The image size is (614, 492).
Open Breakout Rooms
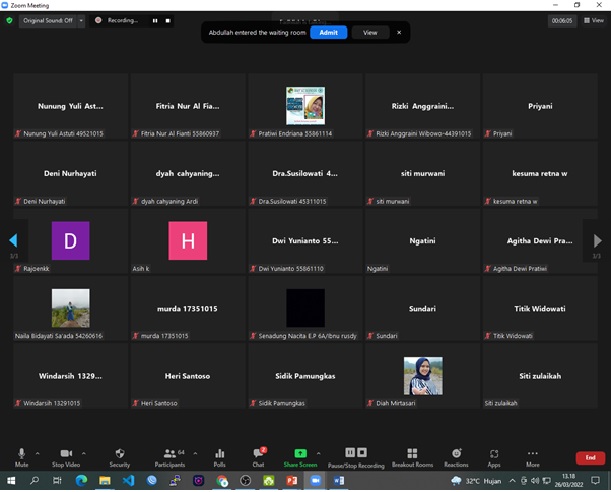point(412,455)
